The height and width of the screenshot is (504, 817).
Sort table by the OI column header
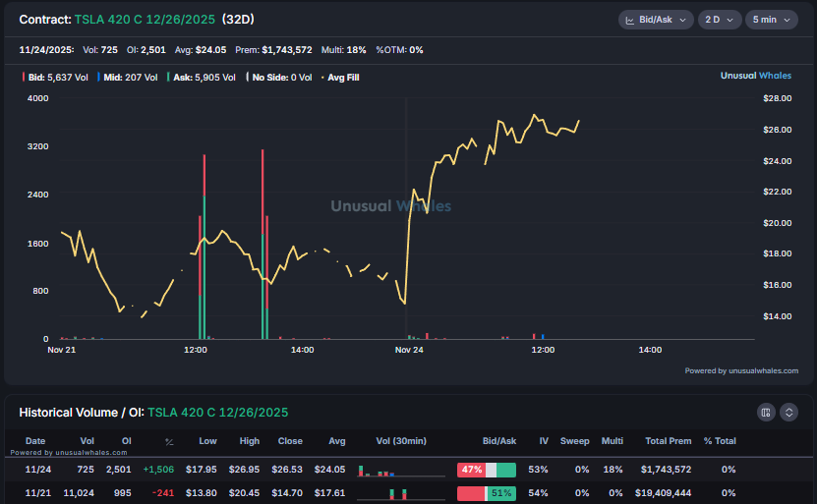[126, 441]
